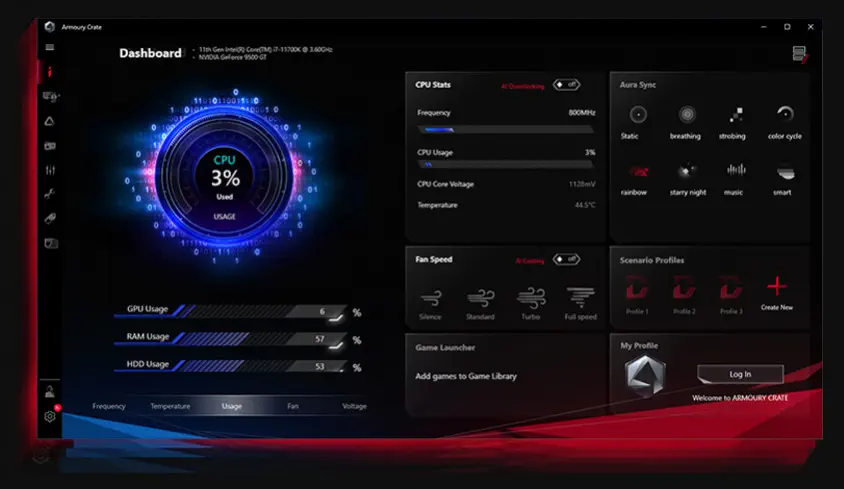
Task: Click Create New scenario profile
Action: tap(777, 294)
